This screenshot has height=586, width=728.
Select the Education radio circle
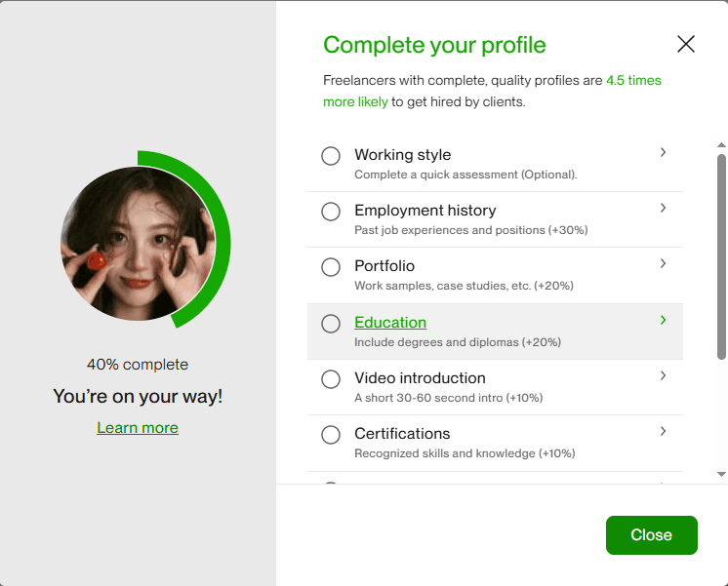coord(331,324)
